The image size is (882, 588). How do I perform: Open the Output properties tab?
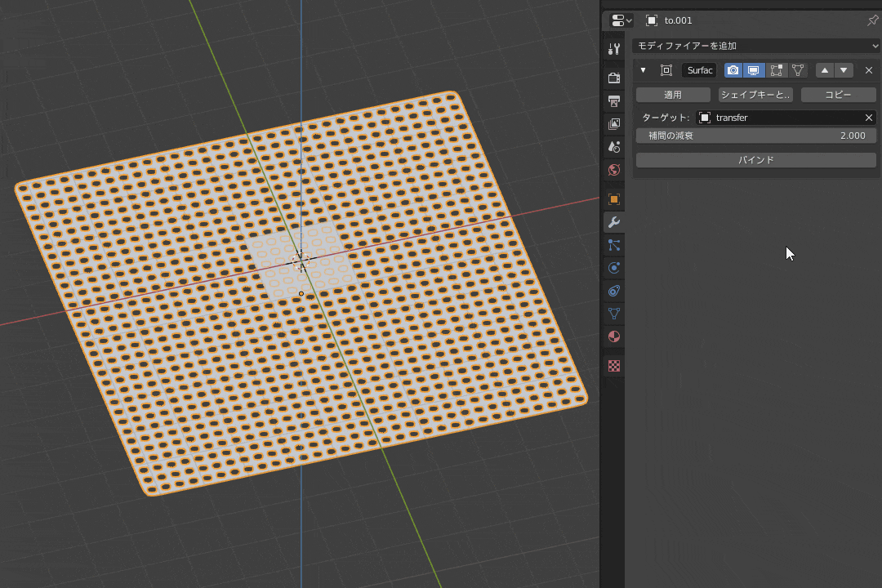point(613,100)
